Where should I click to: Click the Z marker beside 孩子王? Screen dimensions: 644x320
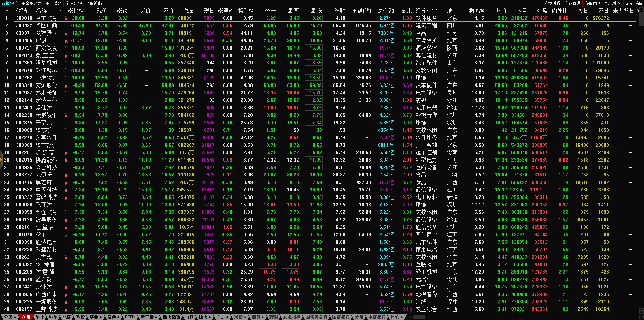coord(66,235)
